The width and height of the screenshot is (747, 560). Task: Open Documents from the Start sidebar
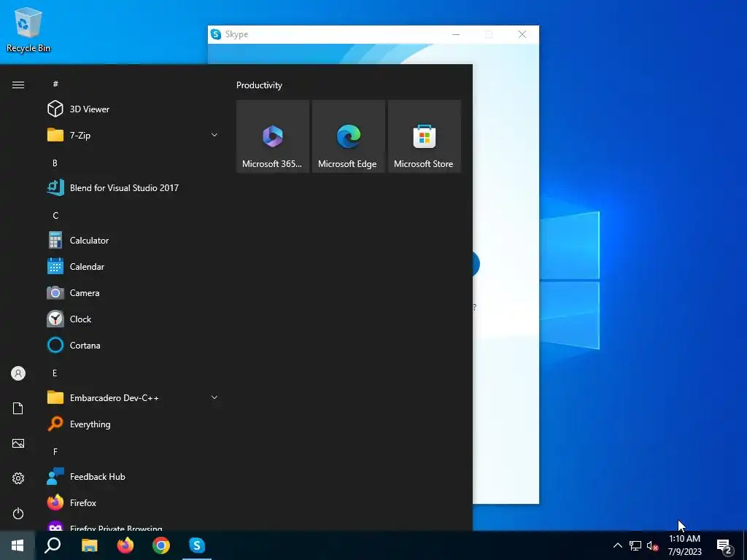[x=18, y=408]
